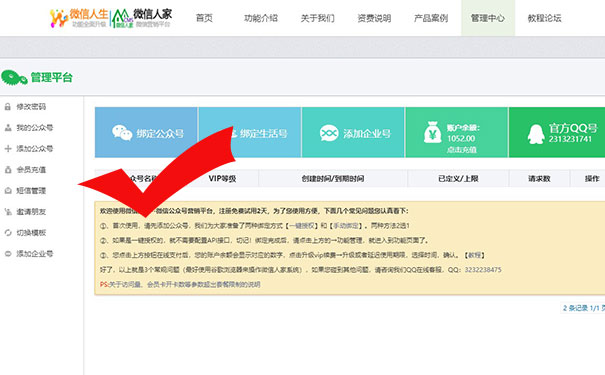Open 产品案例 in top navigation

(431, 18)
